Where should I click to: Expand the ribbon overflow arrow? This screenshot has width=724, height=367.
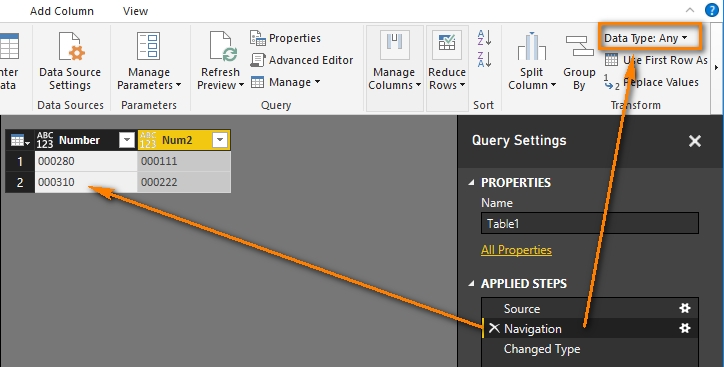(716, 68)
